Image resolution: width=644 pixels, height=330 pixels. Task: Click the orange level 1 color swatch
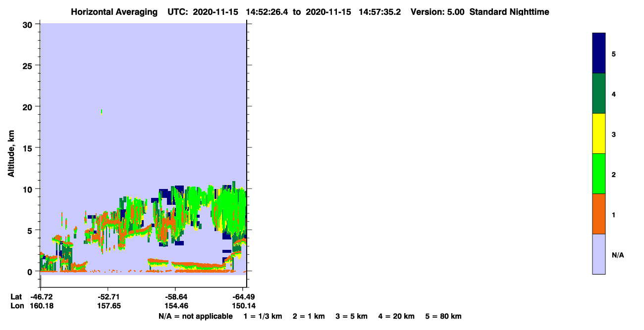[599, 214]
